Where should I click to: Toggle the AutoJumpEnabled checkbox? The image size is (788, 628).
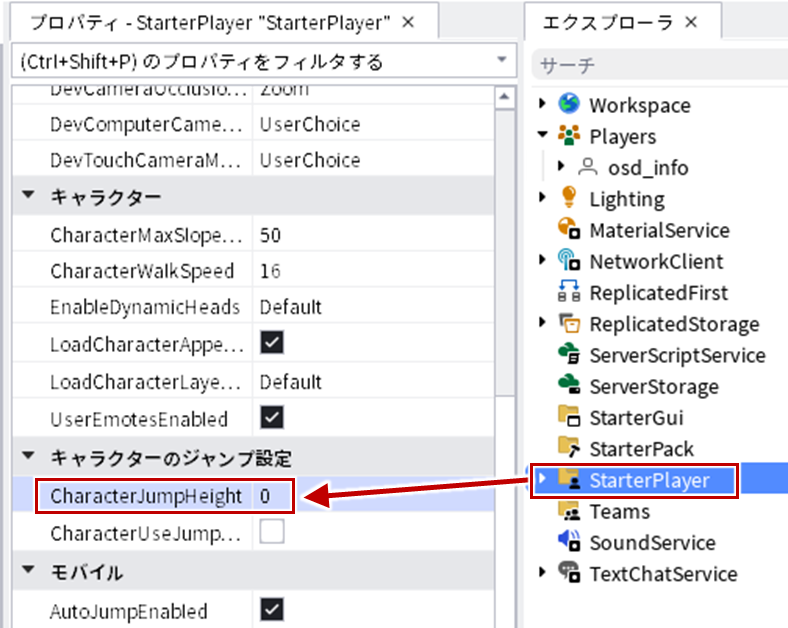272,609
